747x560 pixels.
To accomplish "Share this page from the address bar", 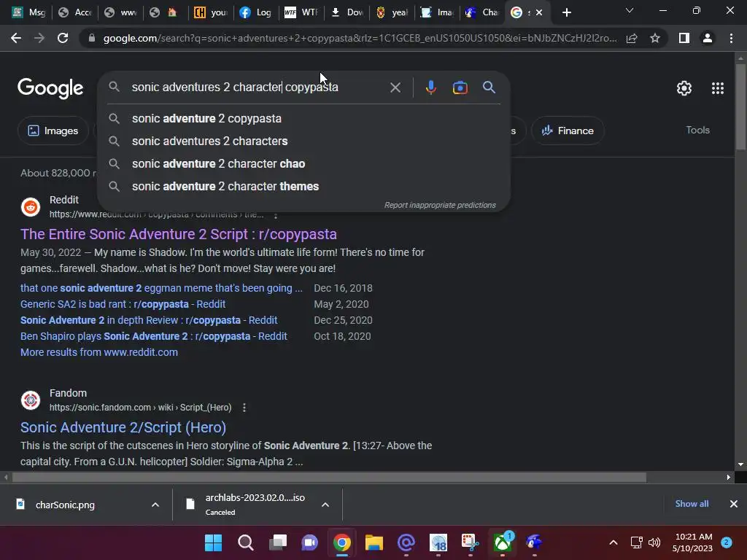I will click(x=632, y=38).
